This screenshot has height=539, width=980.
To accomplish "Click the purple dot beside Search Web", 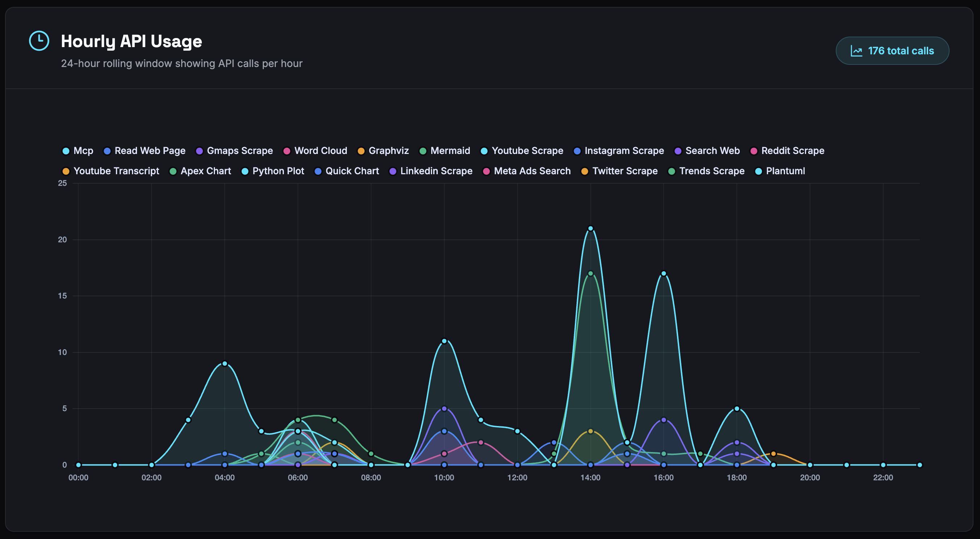I will [677, 151].
